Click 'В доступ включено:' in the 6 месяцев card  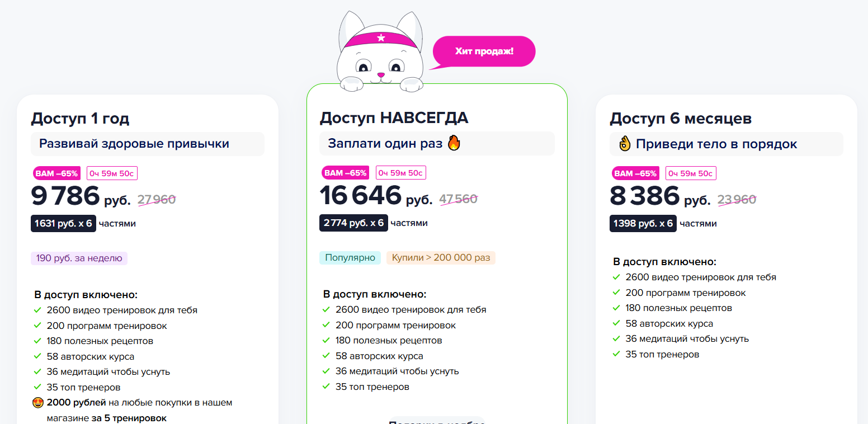pyautogui.click(x=665, y=262)
